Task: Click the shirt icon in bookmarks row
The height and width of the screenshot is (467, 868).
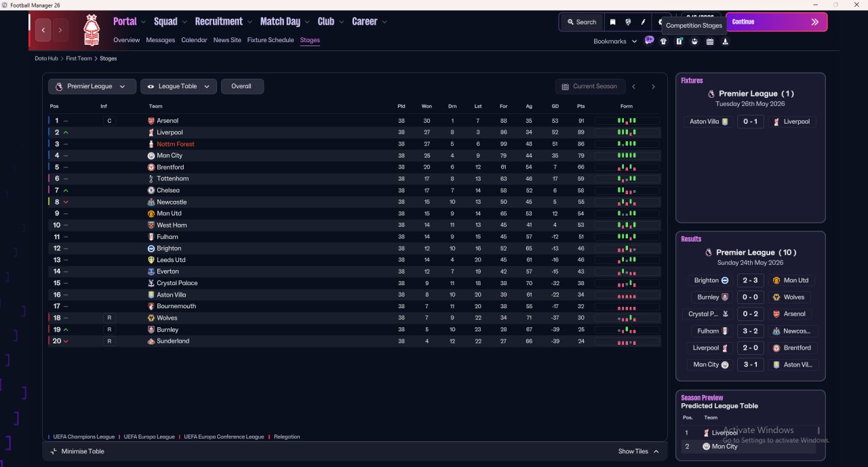Action: click(x=664, y=41)
